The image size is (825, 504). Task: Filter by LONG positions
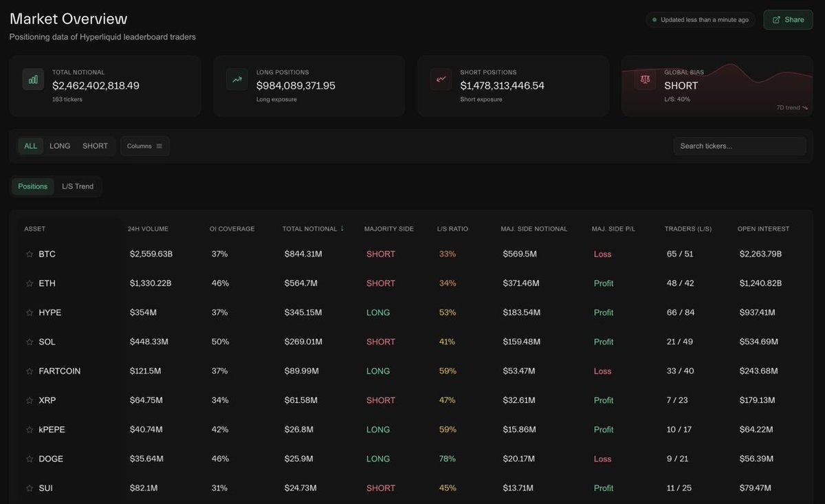click(x=60, y=146)
